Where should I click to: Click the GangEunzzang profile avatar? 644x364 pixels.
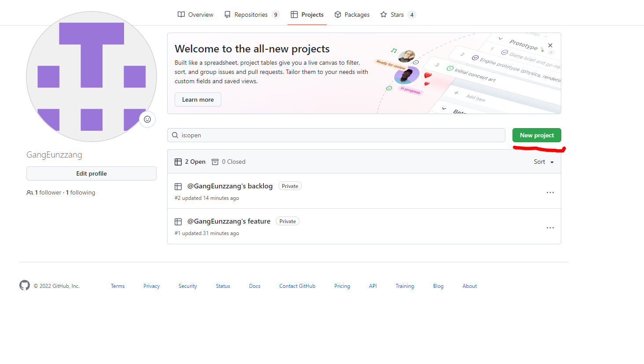pos(91,77)
